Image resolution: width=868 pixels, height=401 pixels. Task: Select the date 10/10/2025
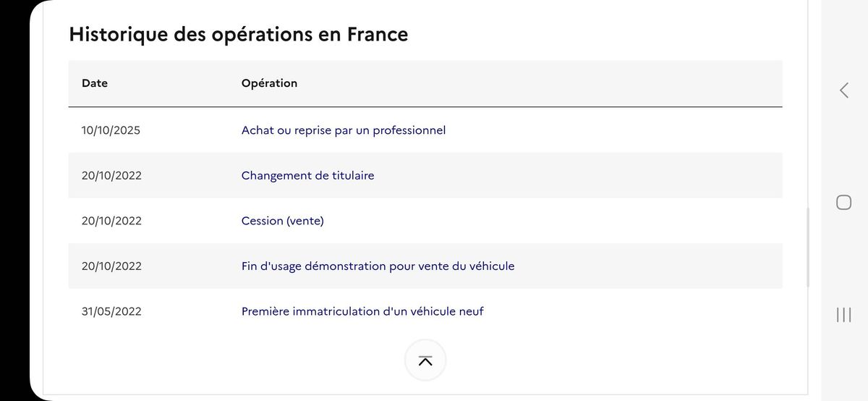pyautogui.click(x=111, y=130)
